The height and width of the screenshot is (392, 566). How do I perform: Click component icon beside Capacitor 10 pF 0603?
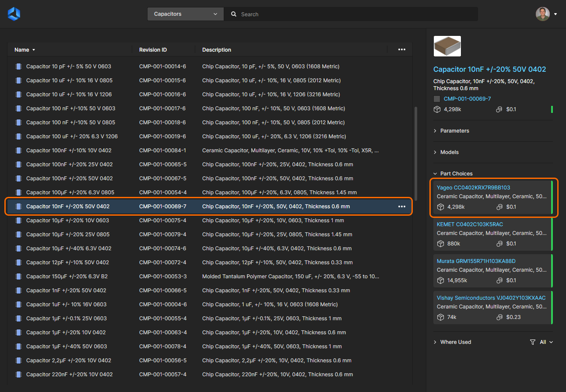[18, 66]
